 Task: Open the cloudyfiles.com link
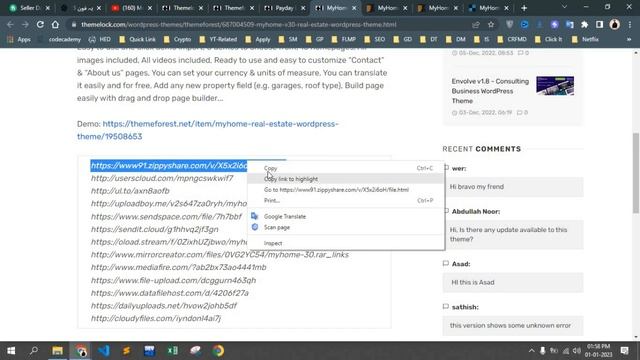(x=156, y=318)
